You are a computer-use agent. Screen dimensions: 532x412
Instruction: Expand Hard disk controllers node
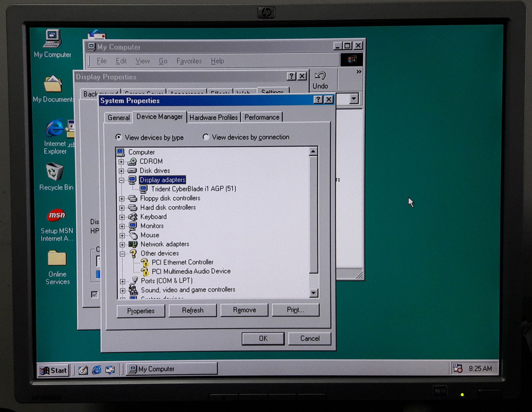point(121,208)
